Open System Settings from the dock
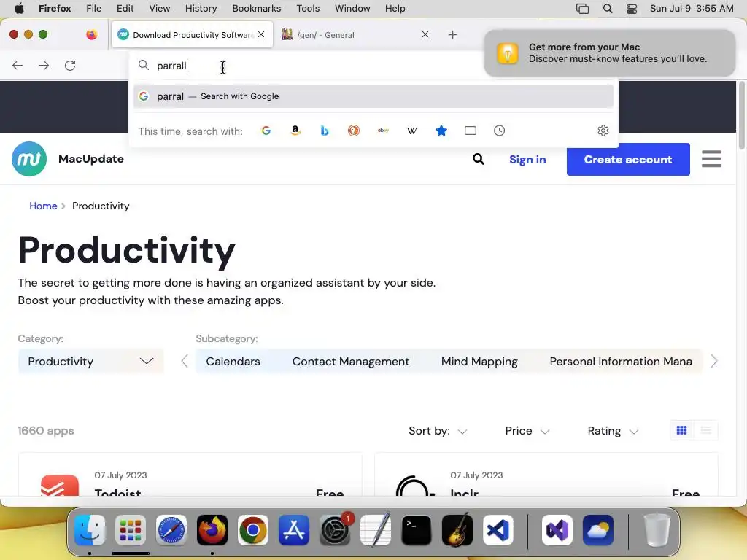The image size is (747, 560). coord(335,530)
